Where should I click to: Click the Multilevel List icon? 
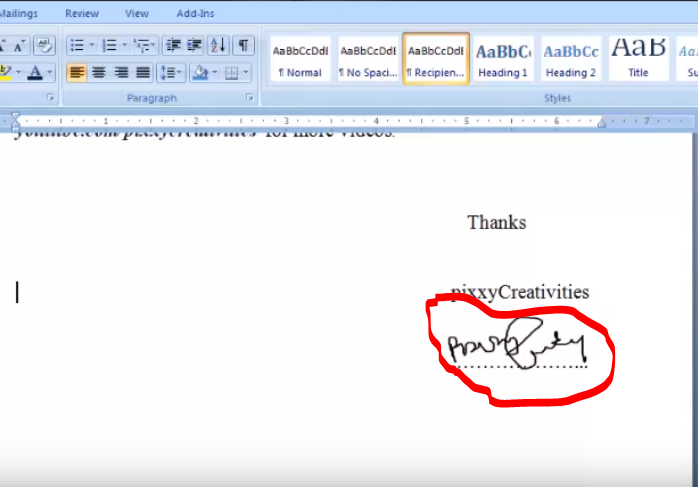tap(144, 45)
